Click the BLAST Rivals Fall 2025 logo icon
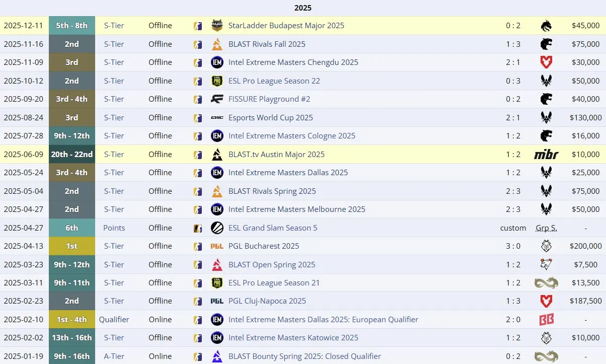The image size is (606, 364). 217,44
